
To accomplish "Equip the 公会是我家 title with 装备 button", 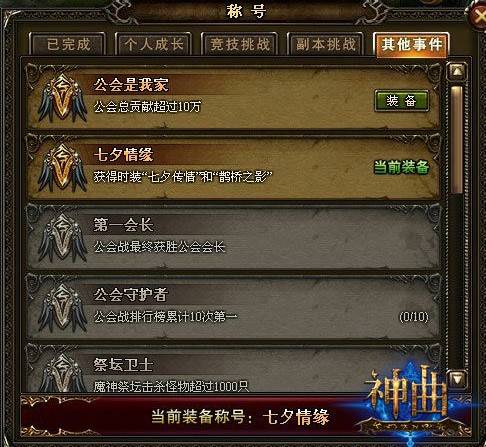I will click(x=401, y=100).
